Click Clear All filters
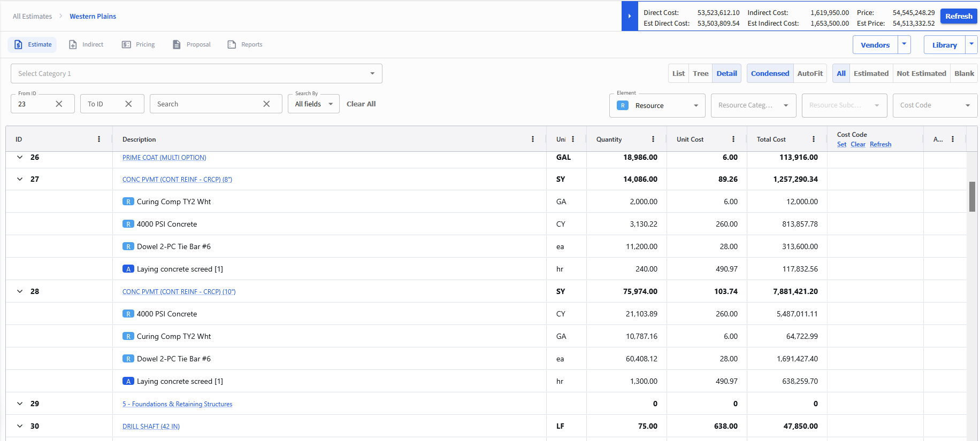980x441 pixels. (x=361, y=104)
